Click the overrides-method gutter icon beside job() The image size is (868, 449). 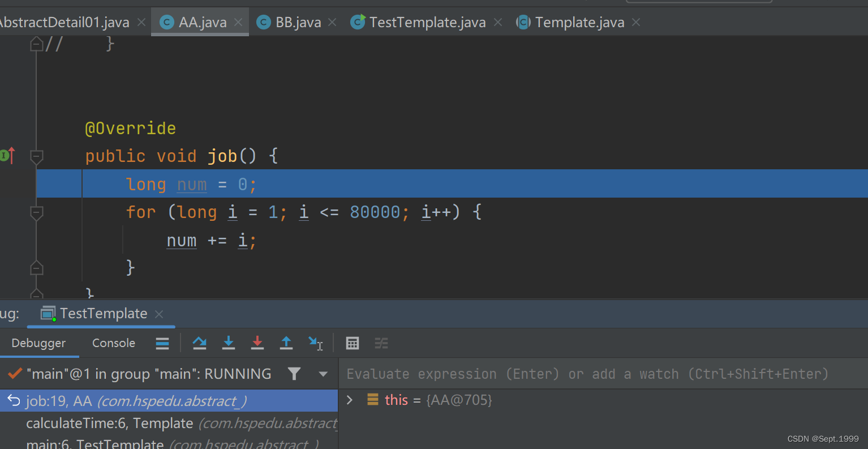(x=7, y=155)
